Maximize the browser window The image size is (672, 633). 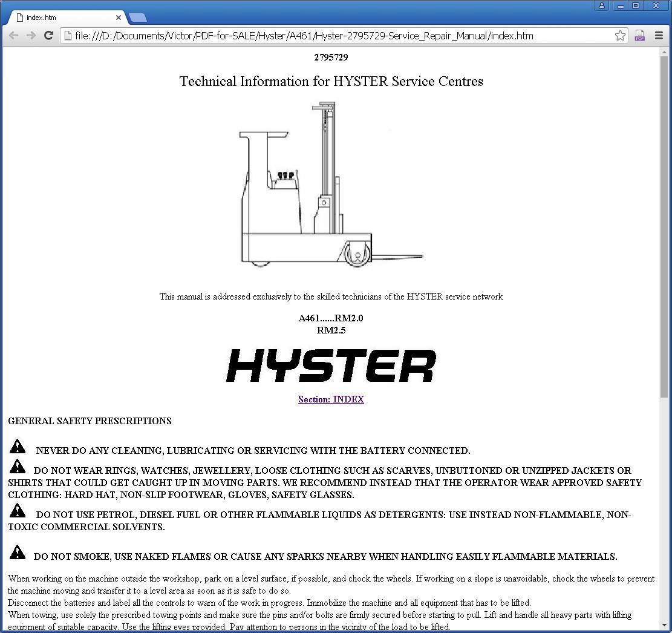point(636,5)
